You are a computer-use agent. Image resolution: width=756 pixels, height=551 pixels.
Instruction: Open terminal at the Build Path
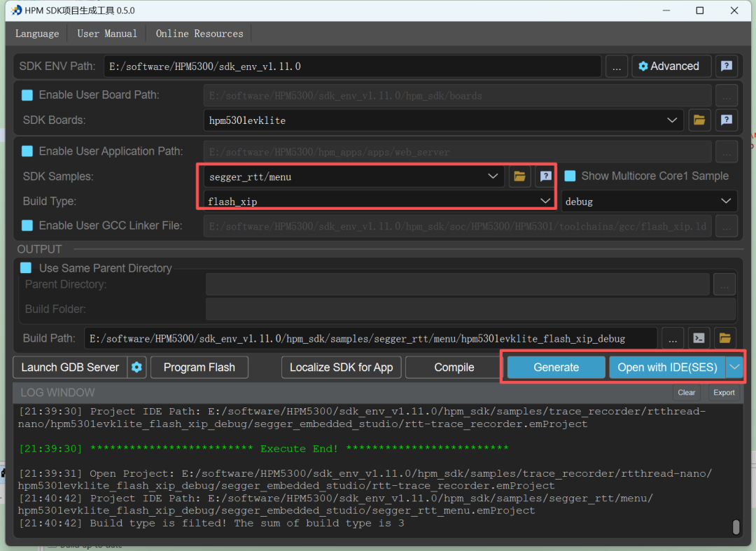pyautogui.click(x=699, y=338)
